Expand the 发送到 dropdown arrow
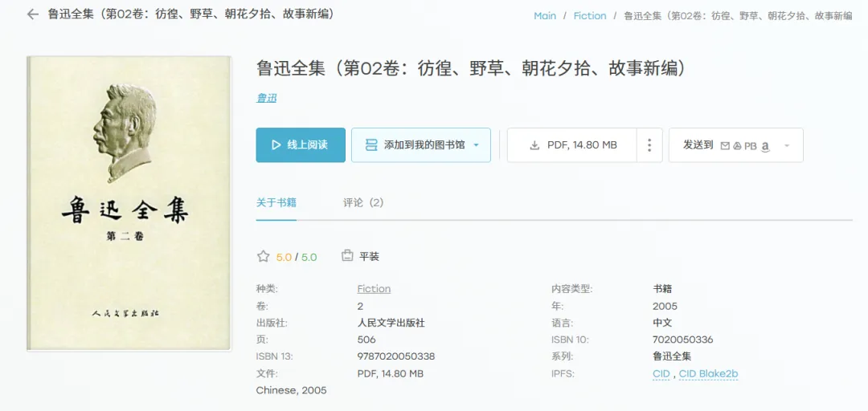The height and width of the screenshot is (411, 868). click(787, 145)
